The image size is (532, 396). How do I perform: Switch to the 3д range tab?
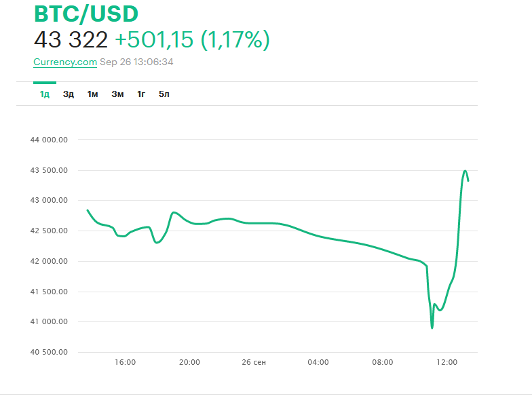point(69,94)
